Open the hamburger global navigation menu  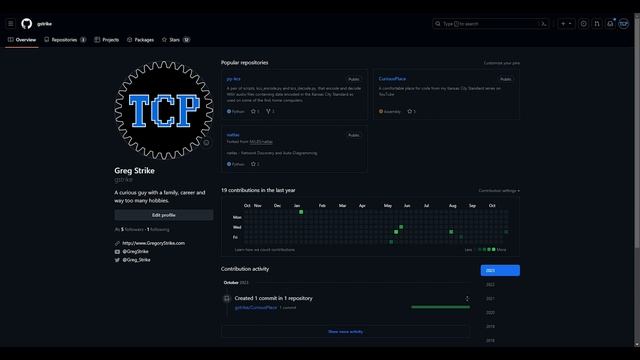click(11, 24)
